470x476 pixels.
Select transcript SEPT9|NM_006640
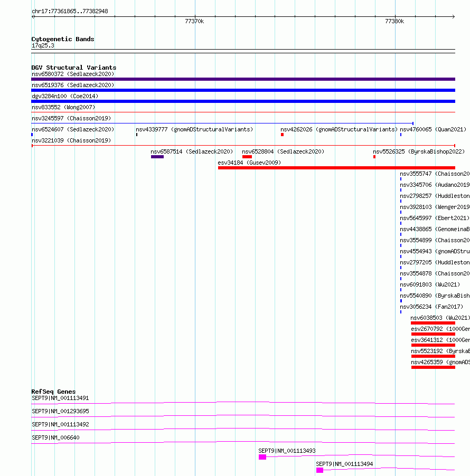(55, 438)
